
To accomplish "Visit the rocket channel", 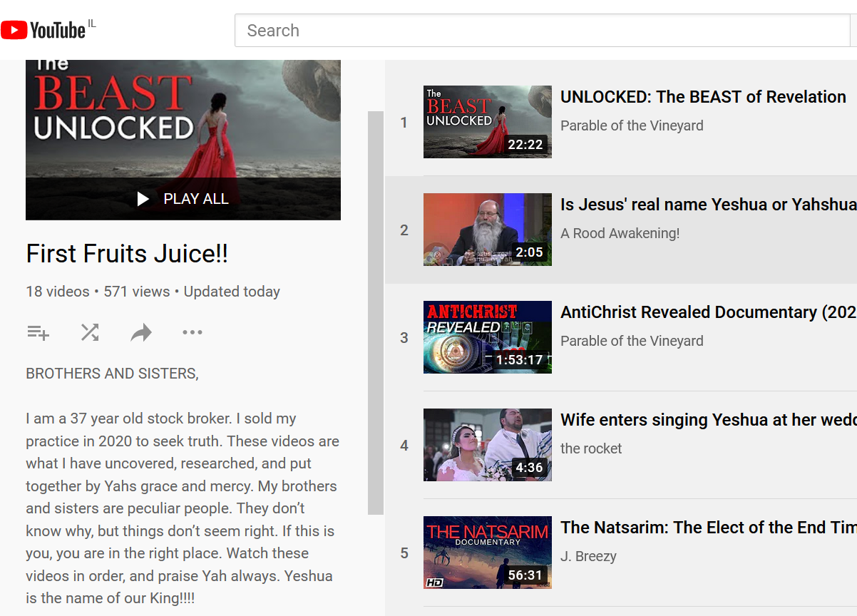I will coord(591,448).
